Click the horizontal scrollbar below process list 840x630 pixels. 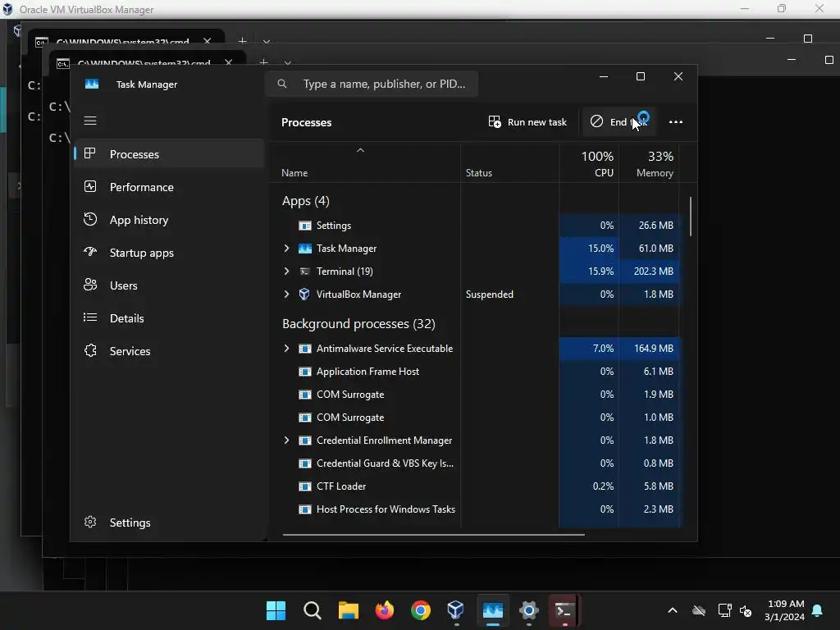tap(433, 534)
